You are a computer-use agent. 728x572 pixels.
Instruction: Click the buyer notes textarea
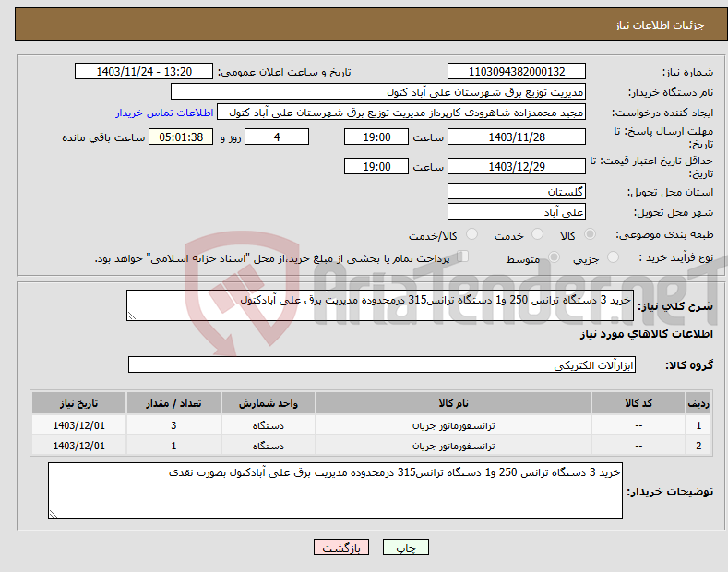(335, 491)
